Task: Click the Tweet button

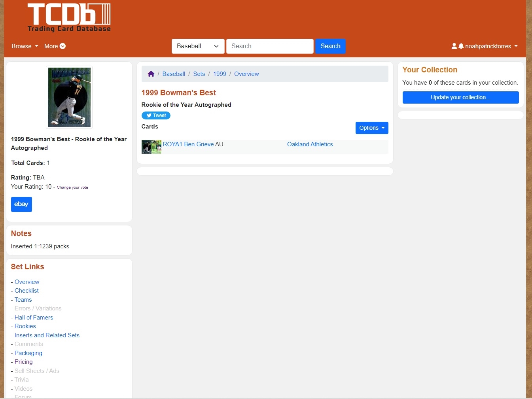Action: click(x=156, y=115)
